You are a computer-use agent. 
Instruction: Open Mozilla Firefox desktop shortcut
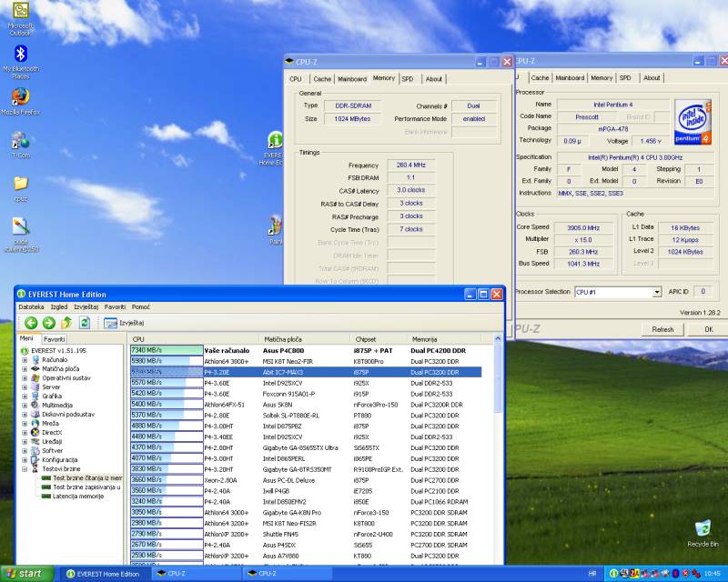(20, 97)
